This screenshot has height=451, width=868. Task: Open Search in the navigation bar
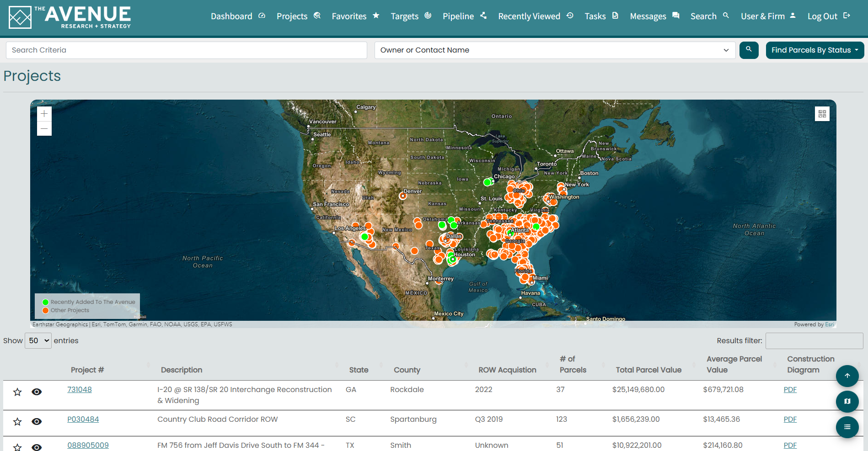[710, 16]
